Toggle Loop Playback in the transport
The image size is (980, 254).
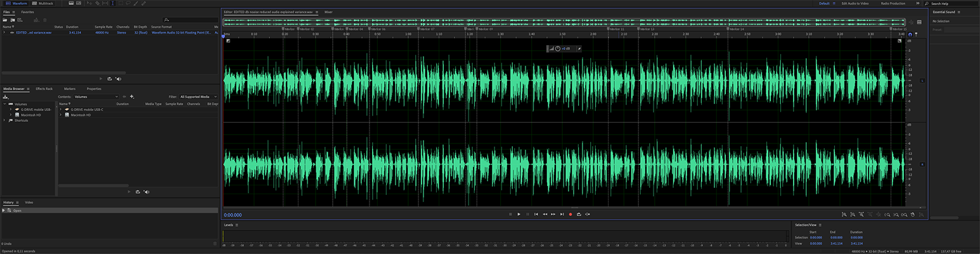[x=579, y=215]
